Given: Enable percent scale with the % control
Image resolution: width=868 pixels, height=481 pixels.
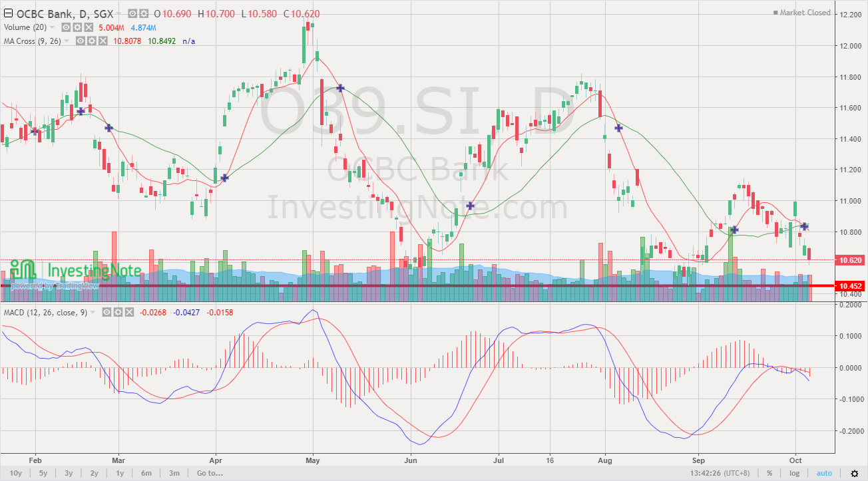Looking at the screenshot, I should pos(769,473).
